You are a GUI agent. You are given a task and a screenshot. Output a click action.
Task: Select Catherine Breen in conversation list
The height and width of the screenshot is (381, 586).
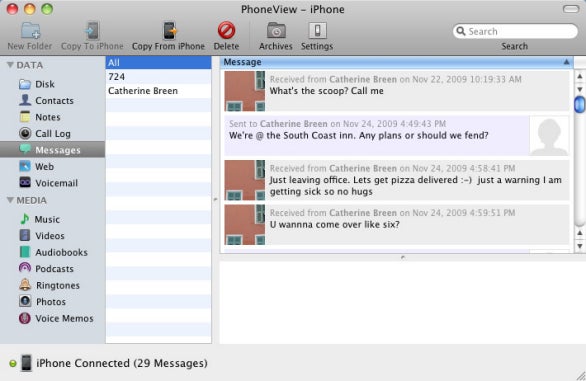point(158,91)
